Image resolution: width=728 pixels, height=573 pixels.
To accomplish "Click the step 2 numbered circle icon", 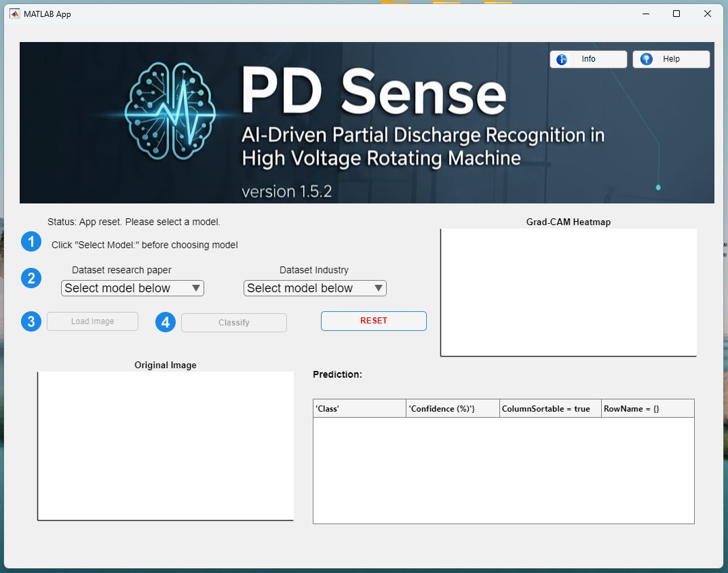I will [31, 278].
